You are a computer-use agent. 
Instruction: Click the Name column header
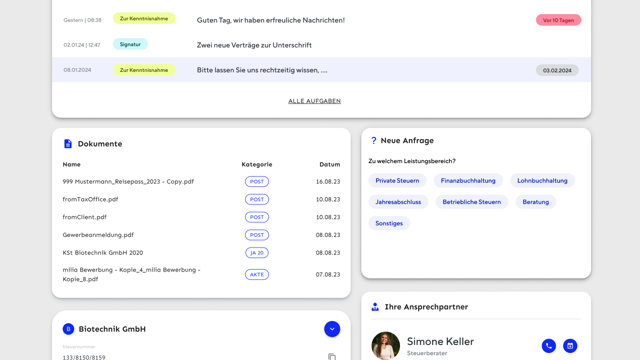pyautogui.click(x=71, y=164)
